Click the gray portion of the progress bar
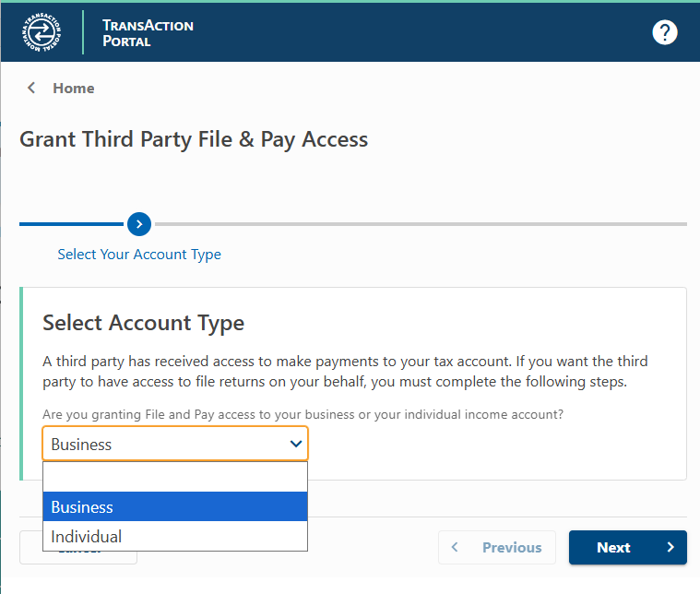This screenshot has width=700, height=594. tap(415, 224)
